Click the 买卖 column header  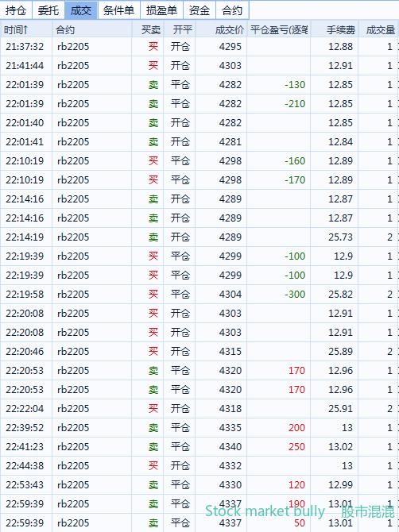click(x=148, y=30)
